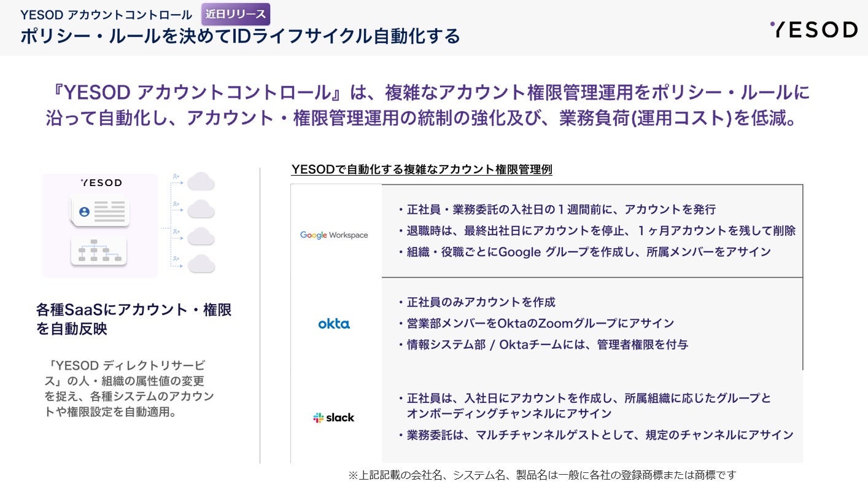Click the title text 'YESOD アカウントコントロール'
The image size is (868, 487).
[x=107, y=15]
